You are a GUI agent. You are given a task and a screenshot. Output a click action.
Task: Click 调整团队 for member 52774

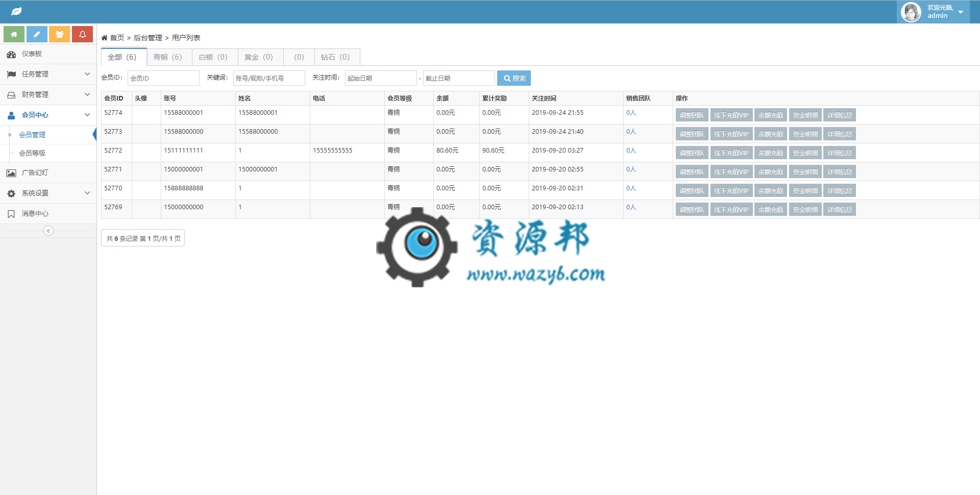coord(692,115)
